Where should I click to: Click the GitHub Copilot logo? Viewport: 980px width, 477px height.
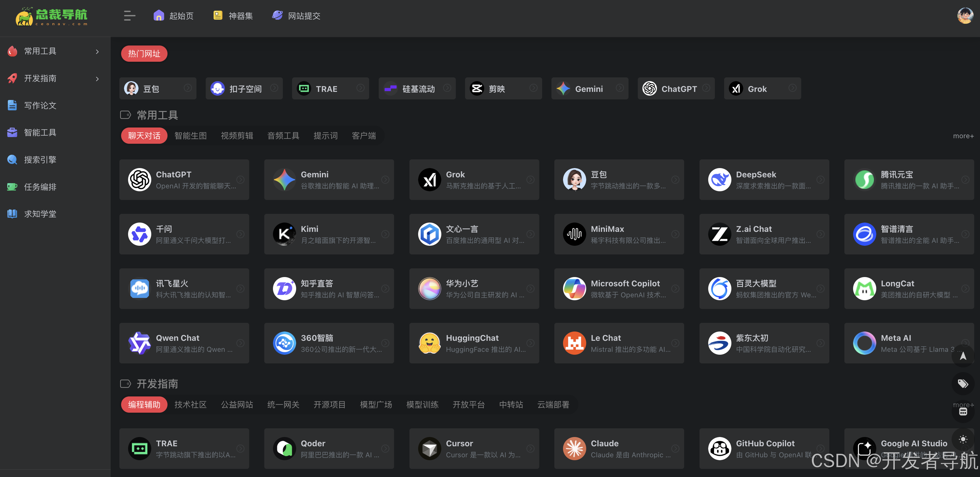pyautogui.click(x=719, y=449)
